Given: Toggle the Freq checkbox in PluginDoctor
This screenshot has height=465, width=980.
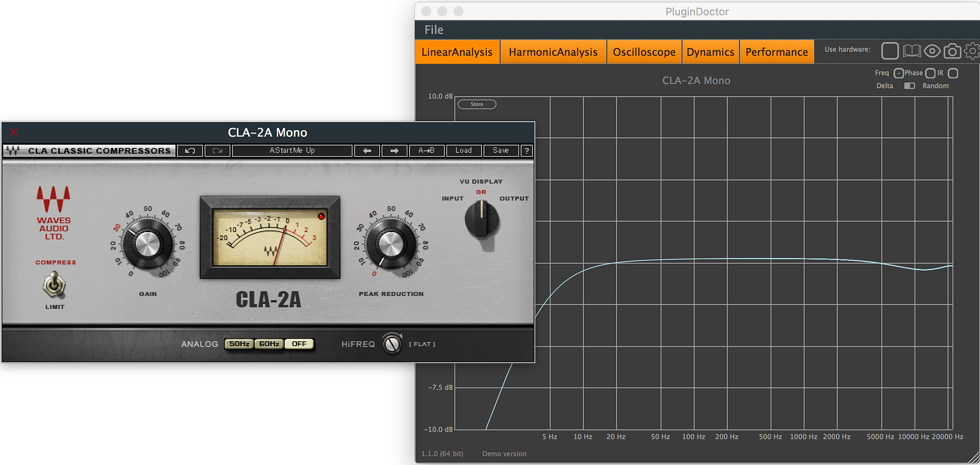Looking at the screenshot, I should (899, 73).
